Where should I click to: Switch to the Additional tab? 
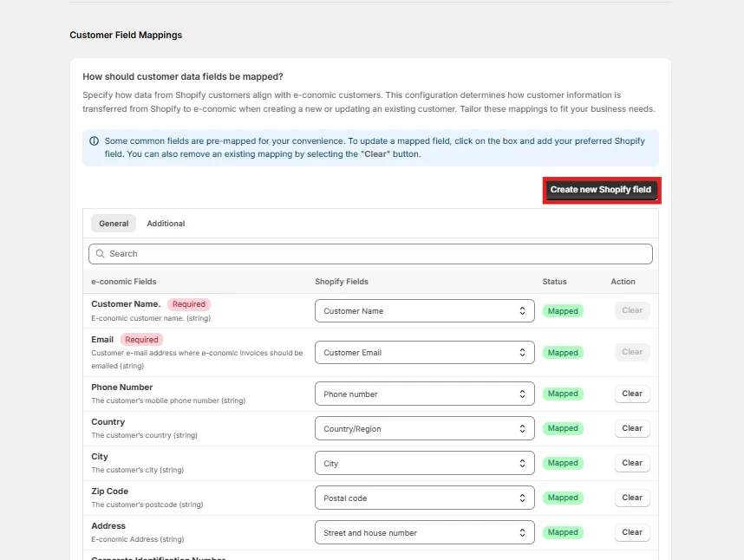(166, 224)
